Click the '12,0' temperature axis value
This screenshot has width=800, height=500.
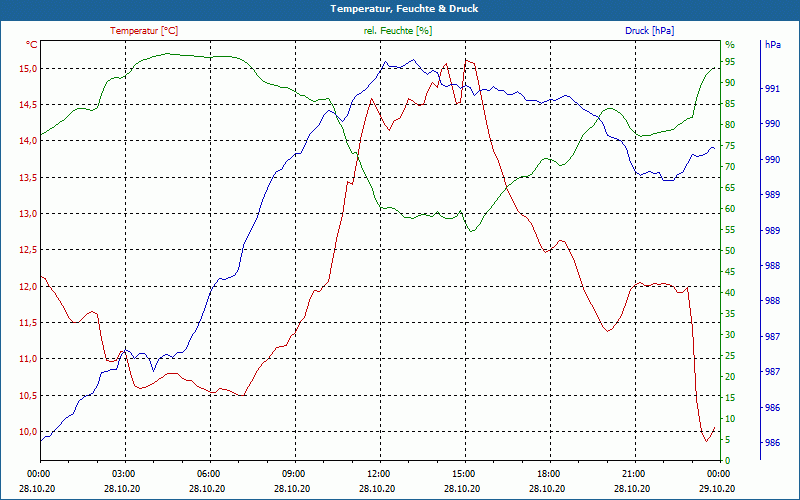(x=29, y=287)
